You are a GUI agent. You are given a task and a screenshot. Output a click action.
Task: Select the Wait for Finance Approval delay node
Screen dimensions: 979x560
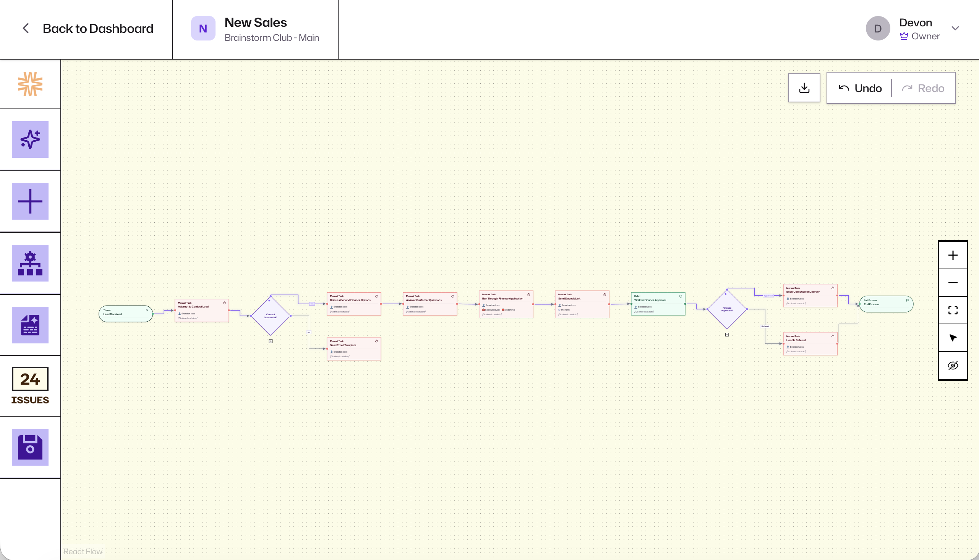click(658, 304)
